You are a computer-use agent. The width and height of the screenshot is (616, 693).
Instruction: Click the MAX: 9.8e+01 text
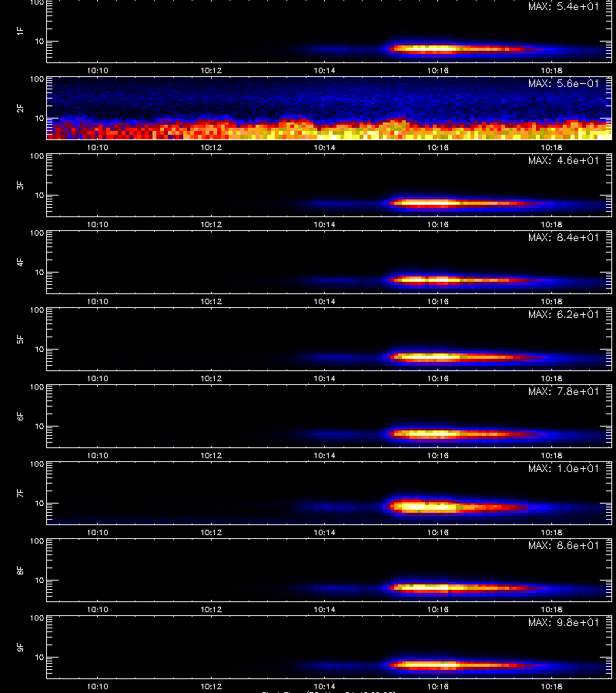click(564, 622)
